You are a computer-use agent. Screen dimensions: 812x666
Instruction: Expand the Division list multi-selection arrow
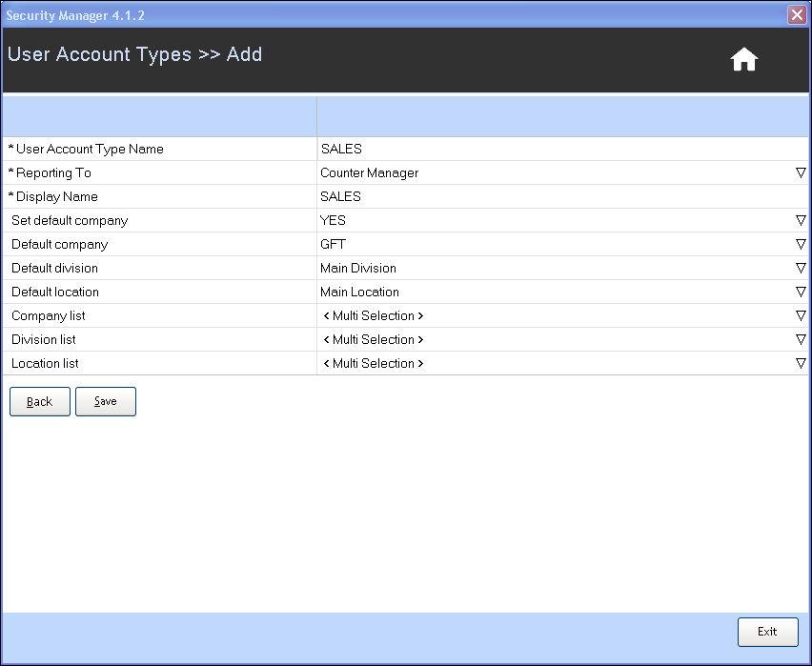(x=801, y=339)
